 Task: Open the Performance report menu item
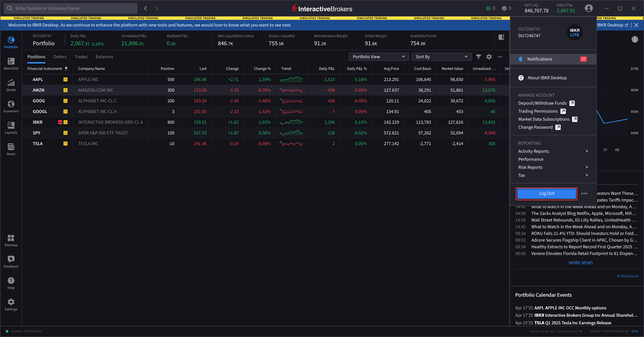click(x=531, y=159)
